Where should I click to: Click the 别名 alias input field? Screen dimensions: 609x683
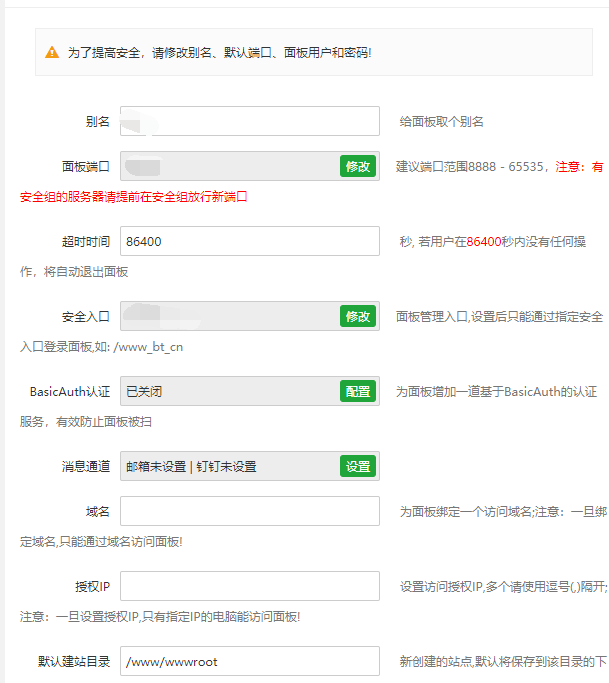(250, 121)
